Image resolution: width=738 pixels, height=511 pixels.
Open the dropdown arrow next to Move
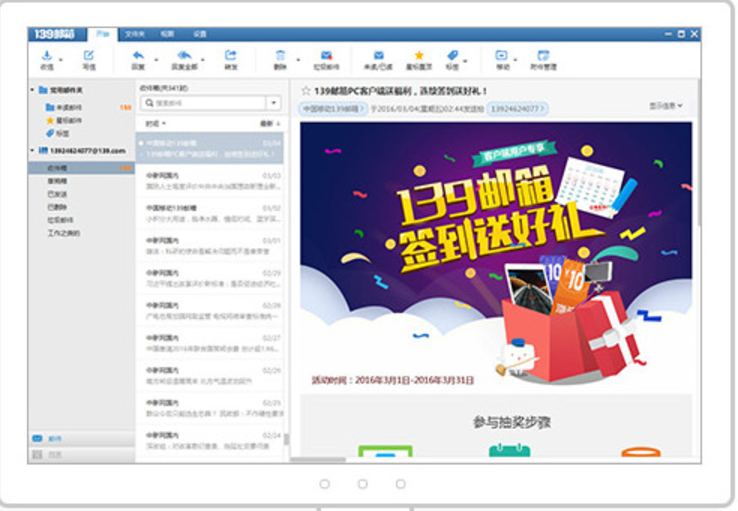[515, 60]
